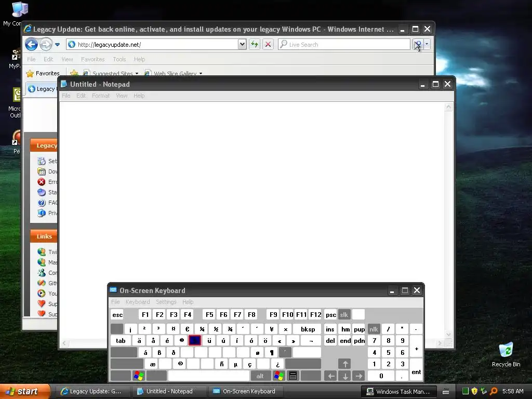Toggle the highlighted alt key on On-Screen Keyboard
This screenshot has width=532, height=399.
click(x=260, y=376)
